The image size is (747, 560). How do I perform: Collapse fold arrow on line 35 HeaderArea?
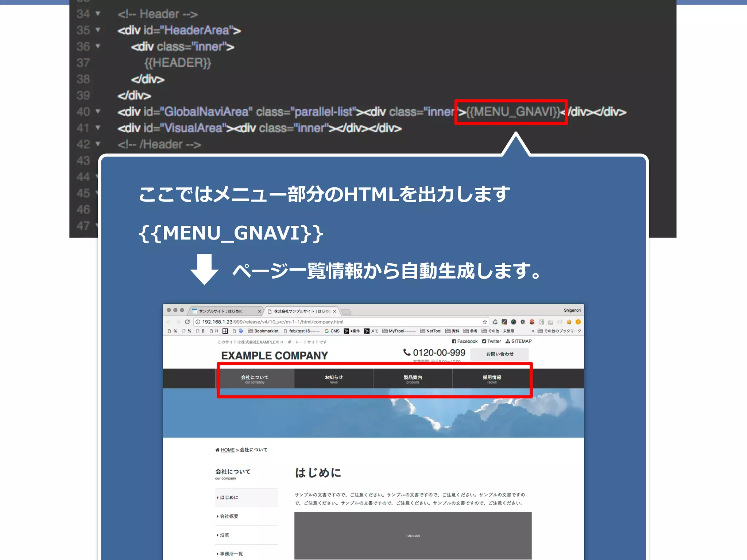98,30
